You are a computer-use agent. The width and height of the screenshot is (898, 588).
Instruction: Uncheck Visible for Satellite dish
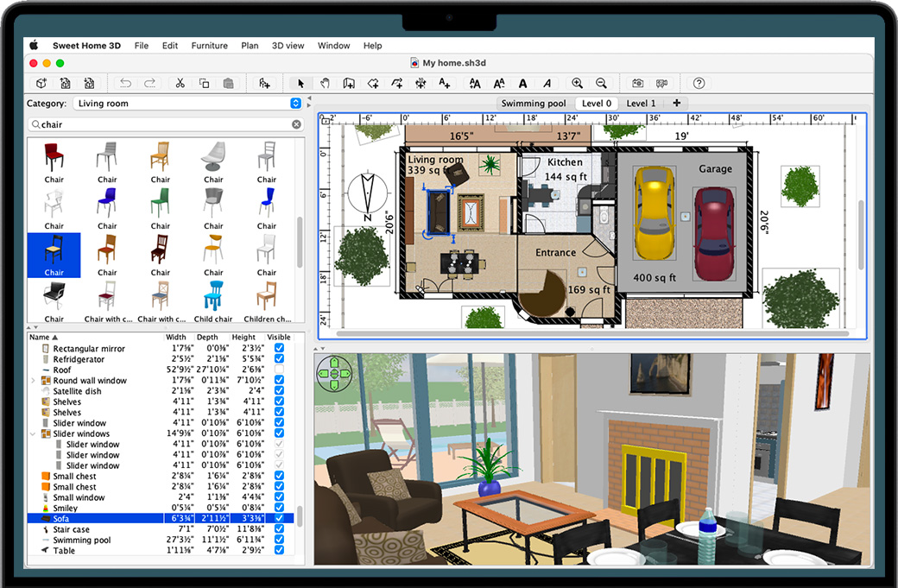click(x=279, y=391)
